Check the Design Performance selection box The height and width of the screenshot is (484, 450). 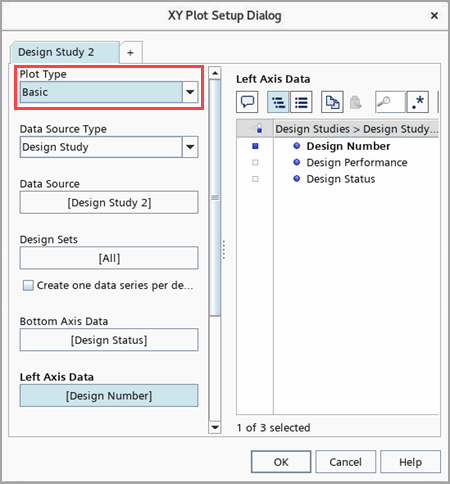(x=255, y=162)
